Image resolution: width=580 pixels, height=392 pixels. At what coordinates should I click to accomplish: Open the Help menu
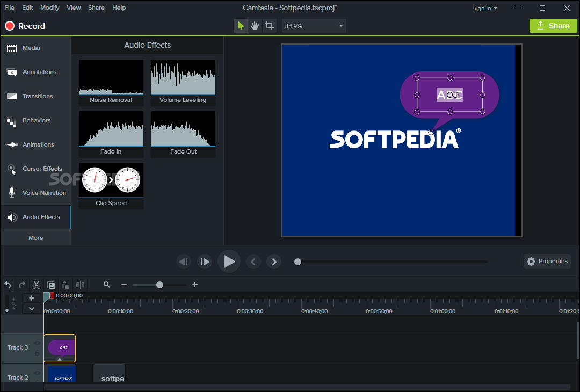point(119,8)
